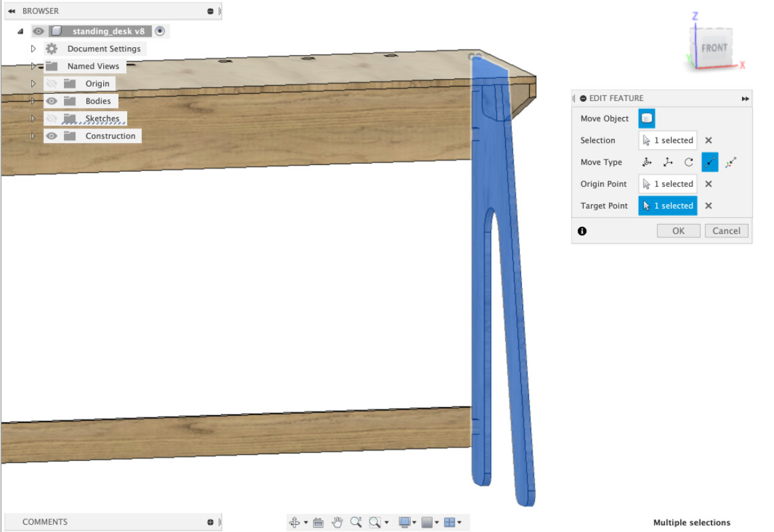Choose the Translate move type icon
774x532 pixels.
[x=668, y=162]
